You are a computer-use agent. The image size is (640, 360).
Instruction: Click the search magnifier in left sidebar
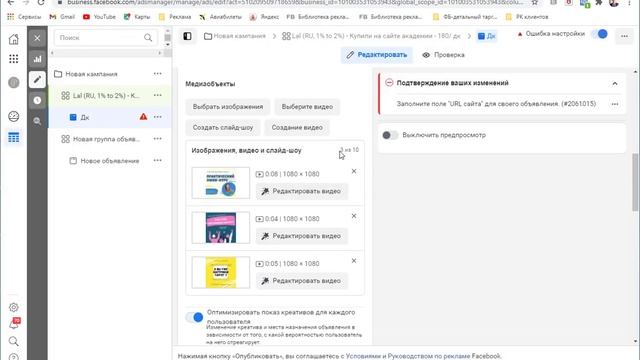13,341
